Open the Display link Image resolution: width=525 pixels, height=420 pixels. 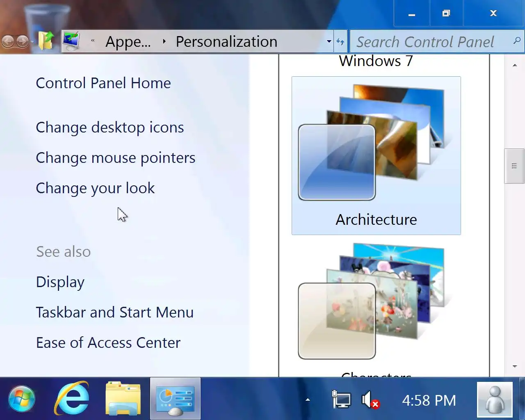60,282
